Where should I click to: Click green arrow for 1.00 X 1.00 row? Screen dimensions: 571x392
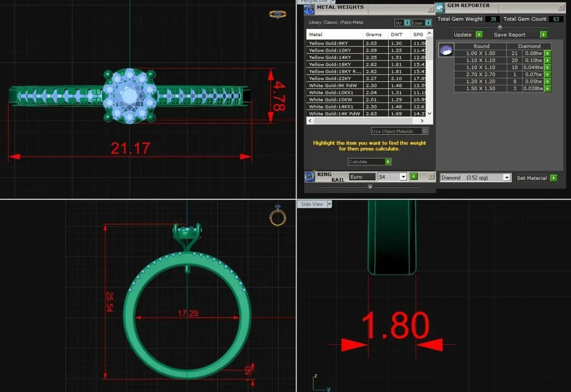548,53
